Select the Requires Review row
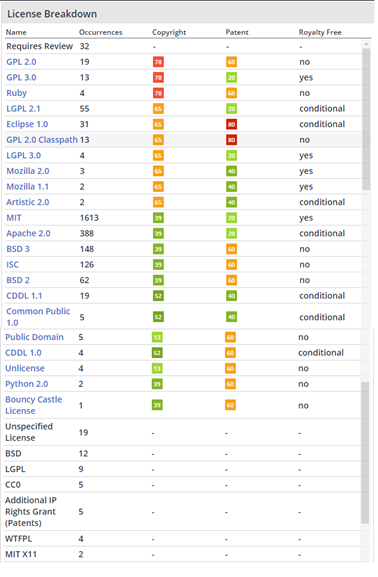The height and width of the screenshot is (577, 378). click(x=182, y=46)
